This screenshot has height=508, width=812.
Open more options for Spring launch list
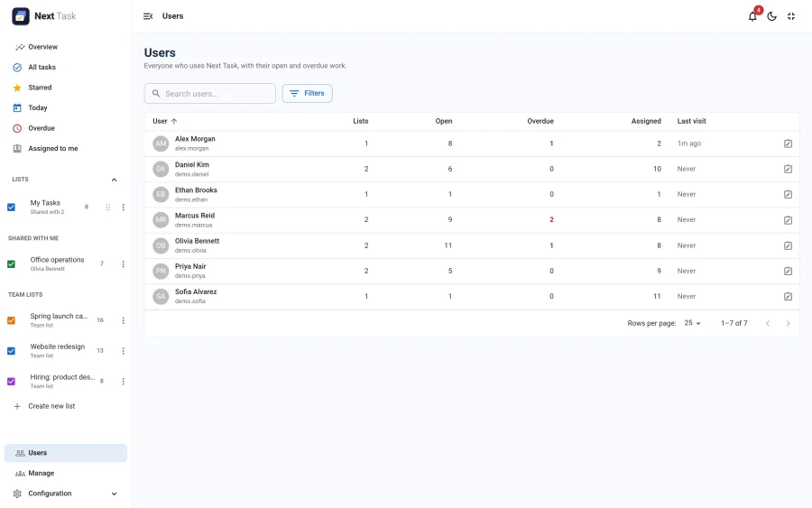[x=124, y=320]
